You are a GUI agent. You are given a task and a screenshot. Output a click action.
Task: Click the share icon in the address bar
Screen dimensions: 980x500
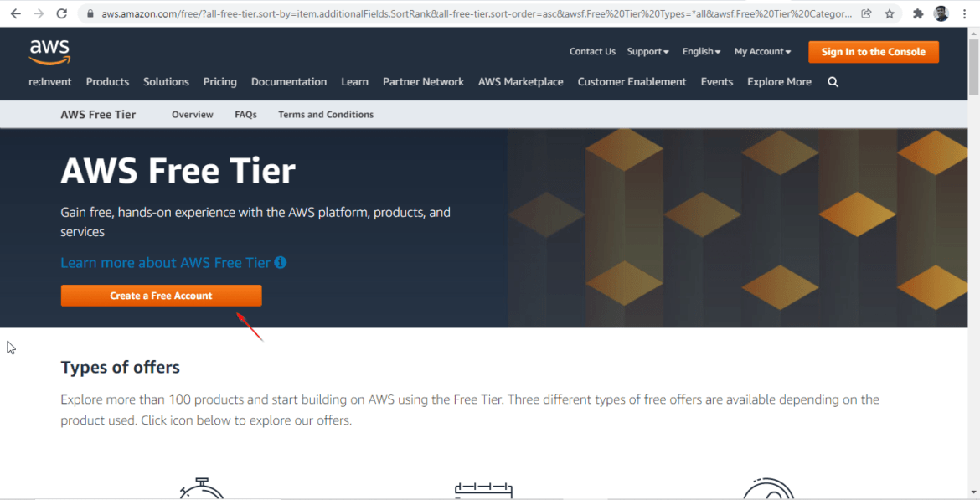tap(866, 13)
